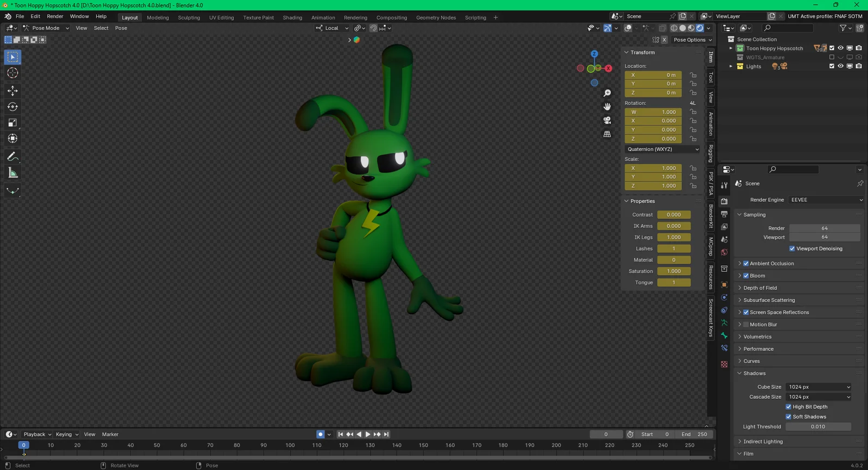The width and height of the screenshot is (868, 470).
Task: Hide Toon Hoppy Hopscotch collection in viewport
Action: coord(840,48)
